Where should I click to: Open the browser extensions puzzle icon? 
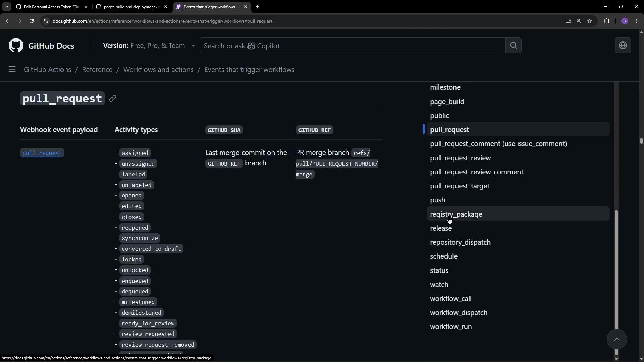(606, 21)
